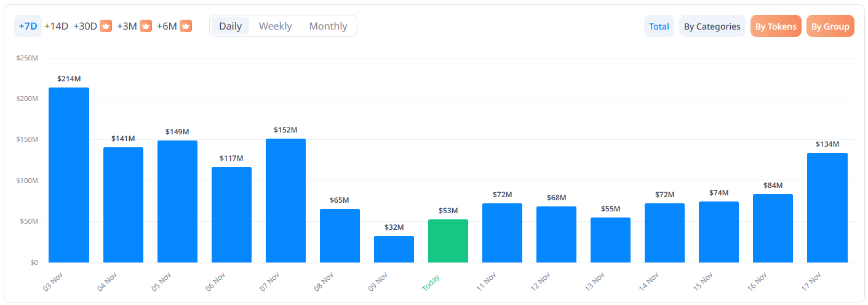Click the green Today bar showing $53M
This screenshot has height=305, width=868.
[x=448, y=241]
